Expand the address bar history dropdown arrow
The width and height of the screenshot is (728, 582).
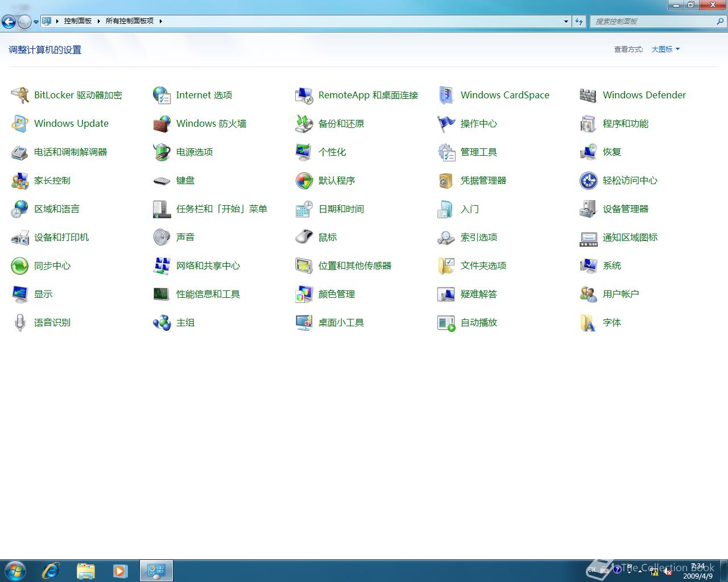point(566,21)
